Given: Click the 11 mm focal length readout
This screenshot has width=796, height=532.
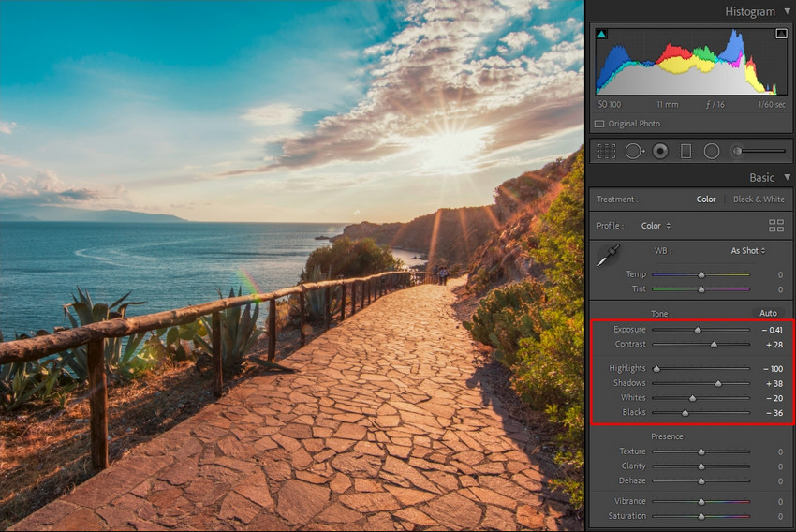Looking at the screenshot, I should tap(667, 105).
